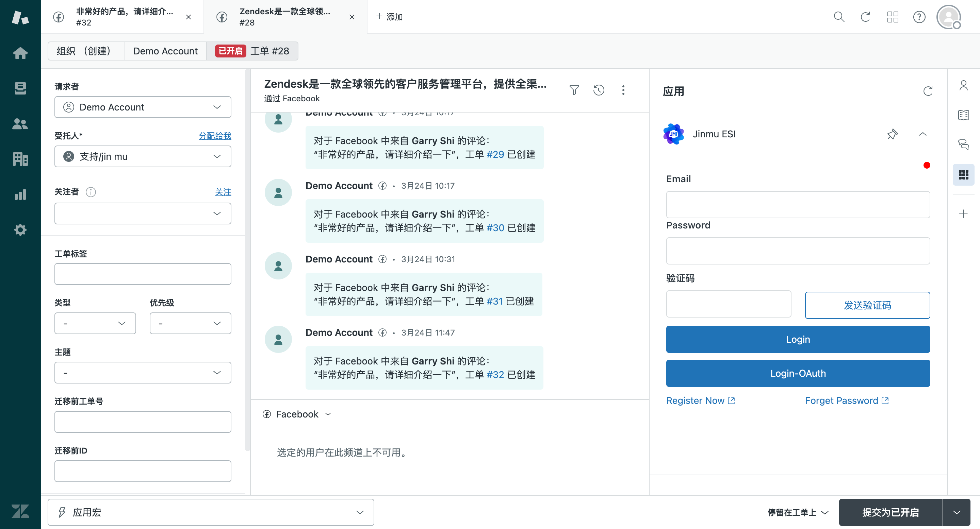This screenshot has height=529, width=980.
Task: Open ticket link #29
Action: [495, 154]
